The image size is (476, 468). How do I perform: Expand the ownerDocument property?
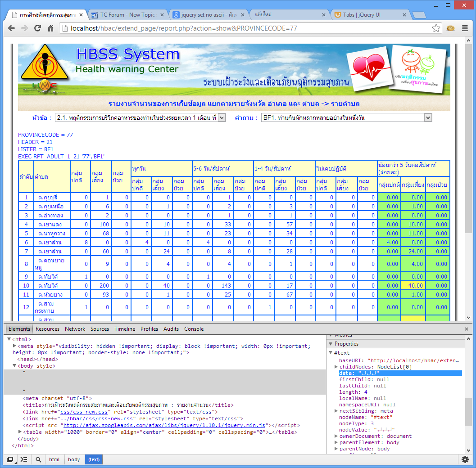click(x=336, y=436)
